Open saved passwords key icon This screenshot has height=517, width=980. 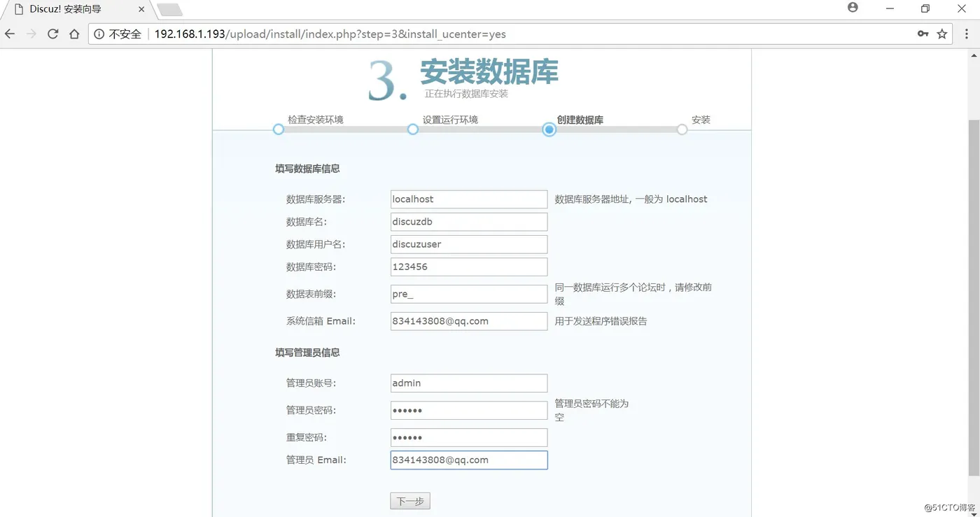pos(923,34)
